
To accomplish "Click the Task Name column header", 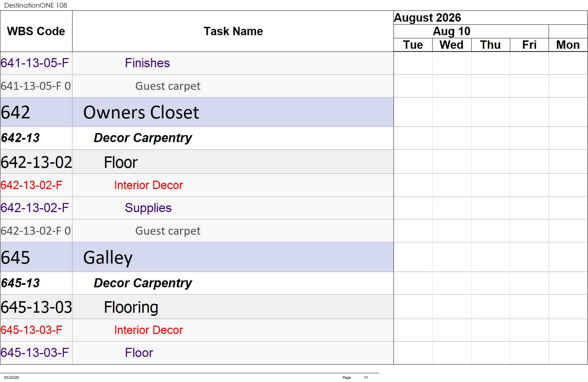I will (x=233, y=31).
